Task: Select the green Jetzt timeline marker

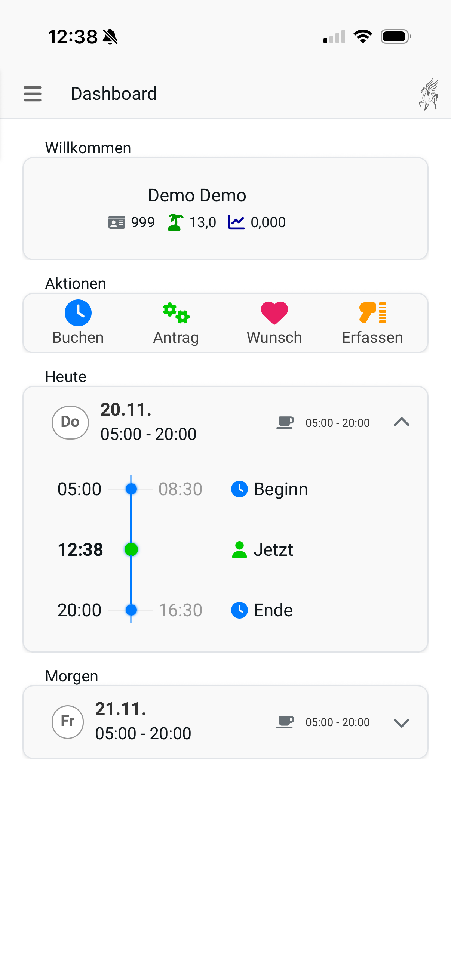Action: pyautogui.click(x=131, y=550)
